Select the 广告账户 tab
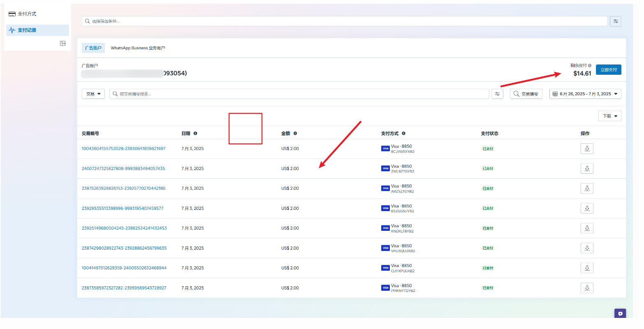644x329 pixels. click(x=93, y=48)
